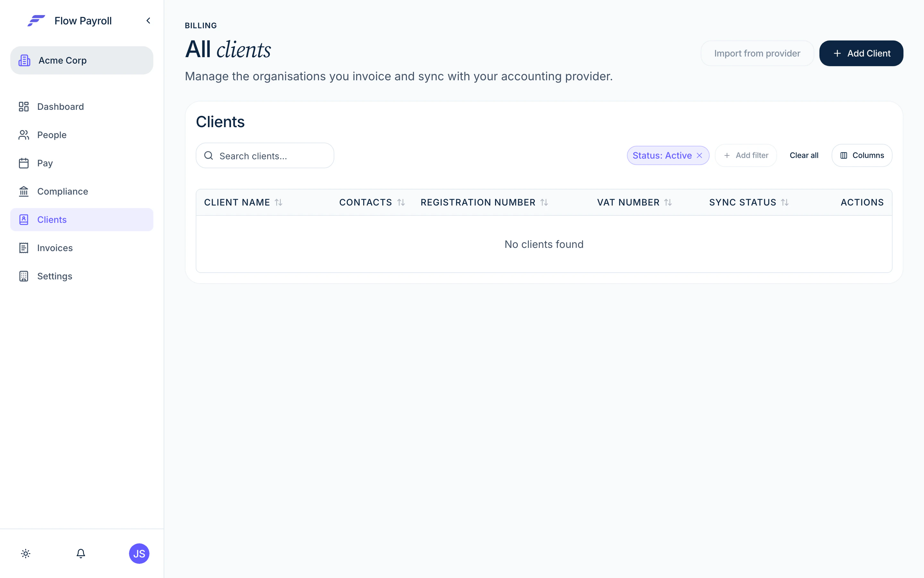Click the Compliance bank icon
The width and height of the screenshot is (924, 578).
click(24, 191)
